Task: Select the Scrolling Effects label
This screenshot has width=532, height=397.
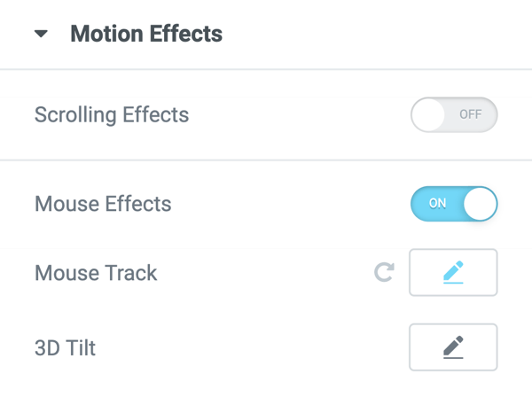Action: (112, 115)
